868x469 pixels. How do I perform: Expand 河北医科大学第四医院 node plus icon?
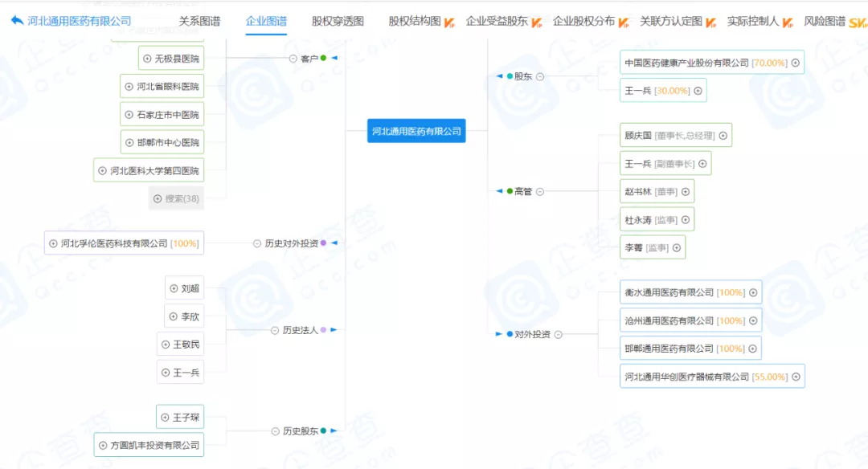(102, 170)
